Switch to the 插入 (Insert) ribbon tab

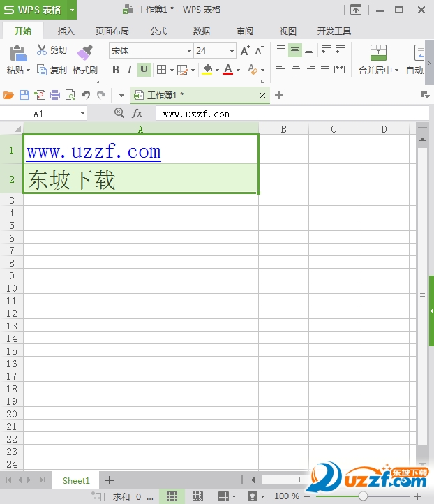(x=66, y=31)
